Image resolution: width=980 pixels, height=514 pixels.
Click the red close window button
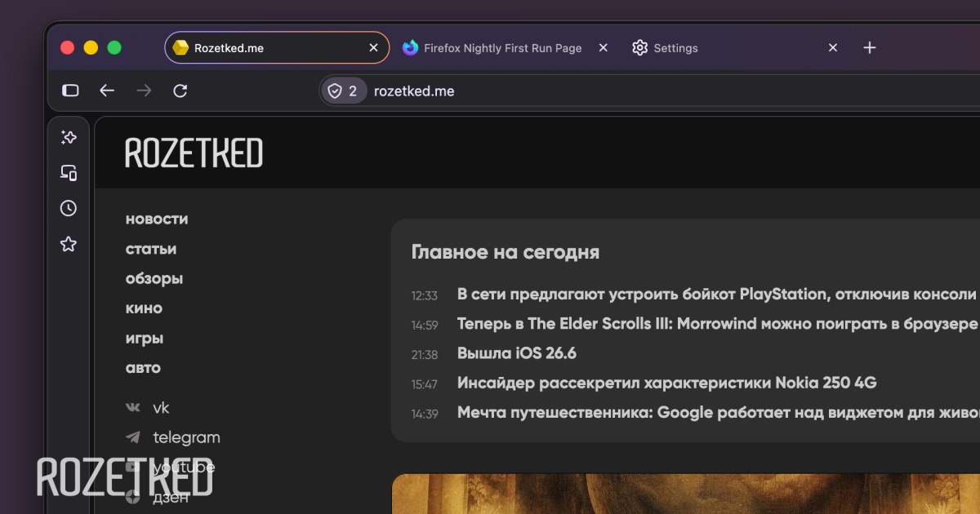67,48
